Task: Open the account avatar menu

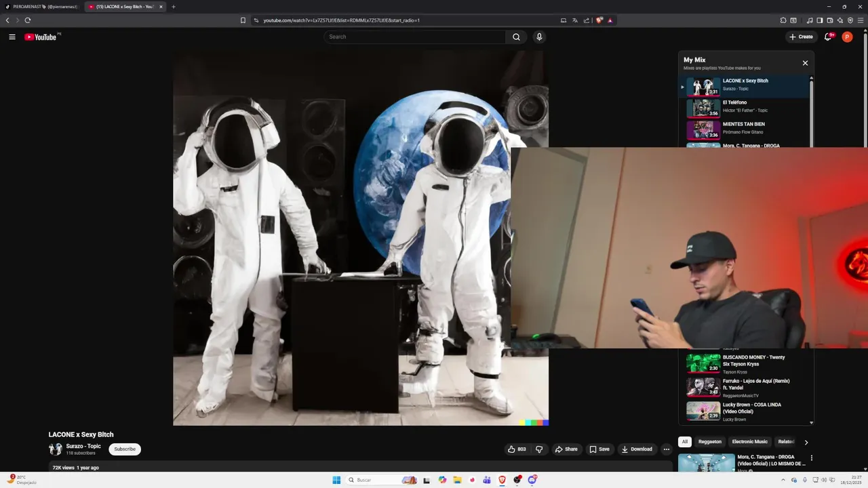Action: coord(847,37)
